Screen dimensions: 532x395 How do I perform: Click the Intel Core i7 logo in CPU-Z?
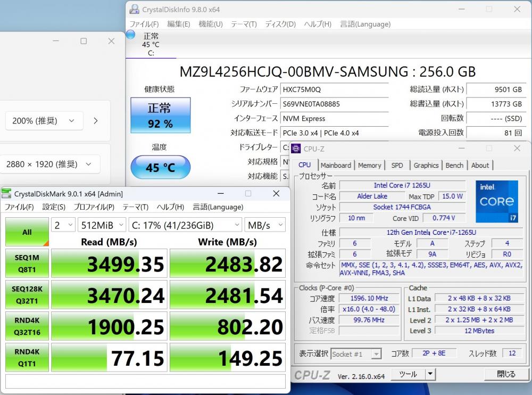click(497, 201)
